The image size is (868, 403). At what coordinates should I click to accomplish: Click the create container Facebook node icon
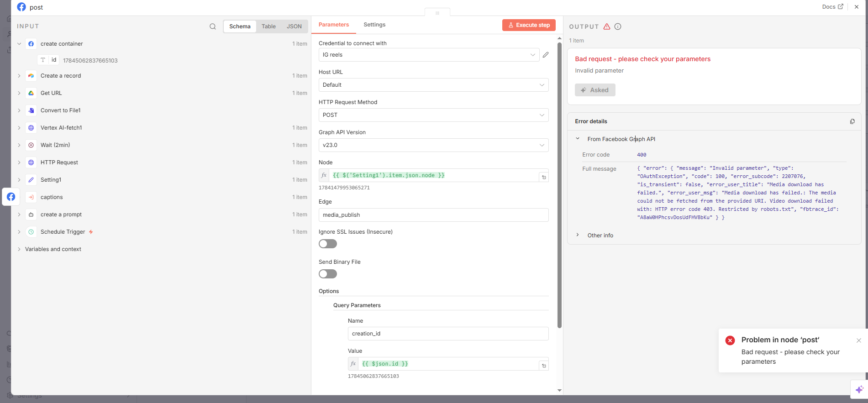(x=31, y=44)
